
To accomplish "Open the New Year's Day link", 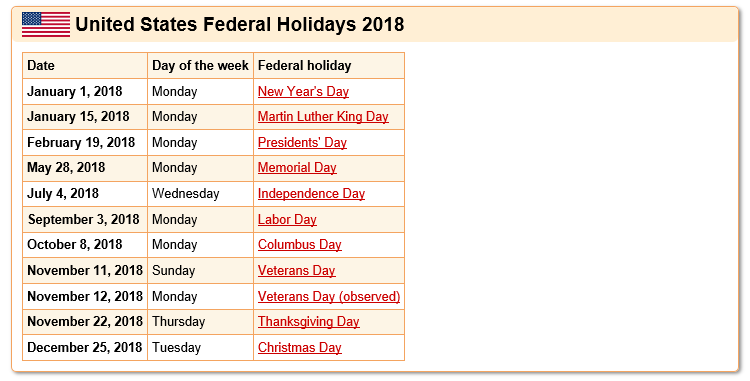I will 303,91.
